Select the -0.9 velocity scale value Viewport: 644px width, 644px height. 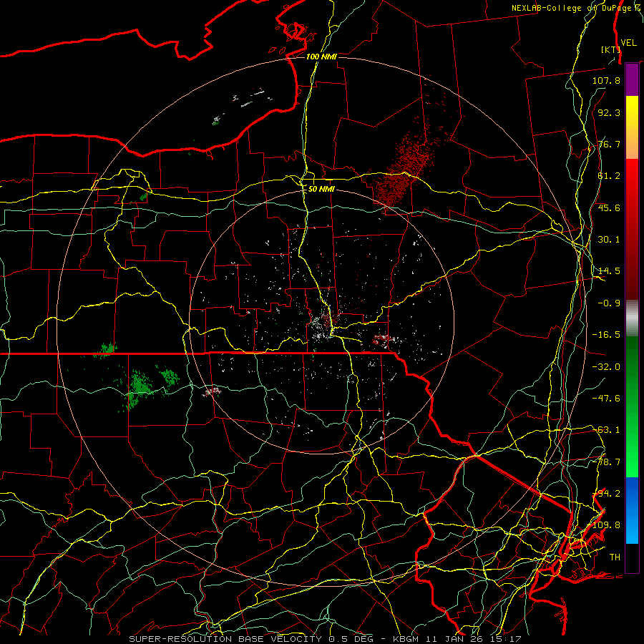point(609,303)
